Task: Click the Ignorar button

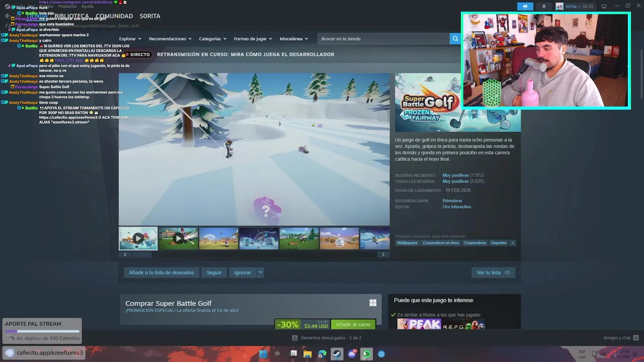Action: click(243, 273)
